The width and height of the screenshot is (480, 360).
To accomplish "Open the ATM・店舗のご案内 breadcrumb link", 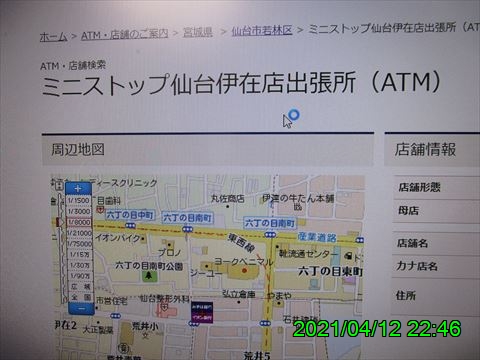I will click(x=125, y=34).
